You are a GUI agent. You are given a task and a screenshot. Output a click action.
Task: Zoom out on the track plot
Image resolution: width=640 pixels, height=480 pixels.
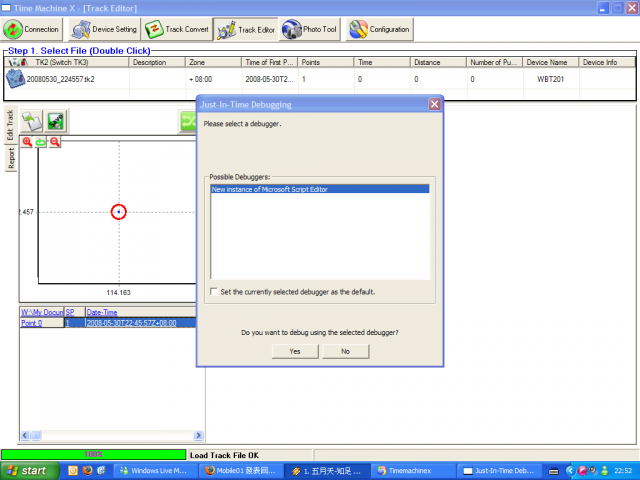(x=55, y=142)
